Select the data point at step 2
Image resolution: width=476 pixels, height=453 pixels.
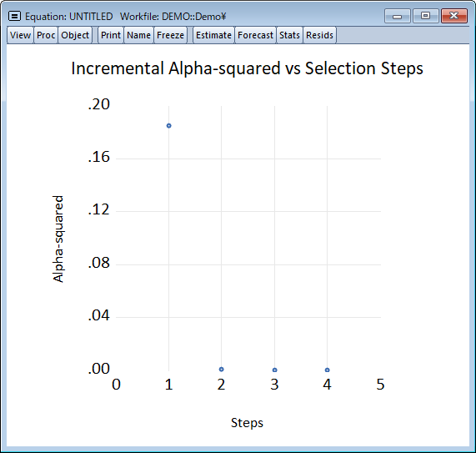coord(221,370)
